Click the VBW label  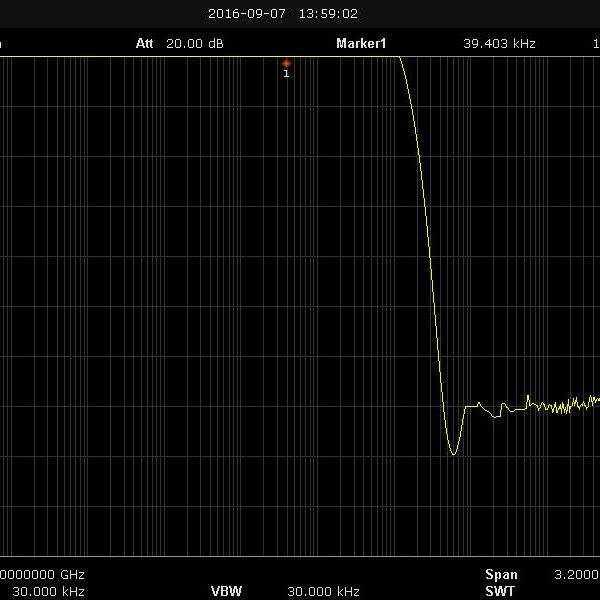[226, 591]
